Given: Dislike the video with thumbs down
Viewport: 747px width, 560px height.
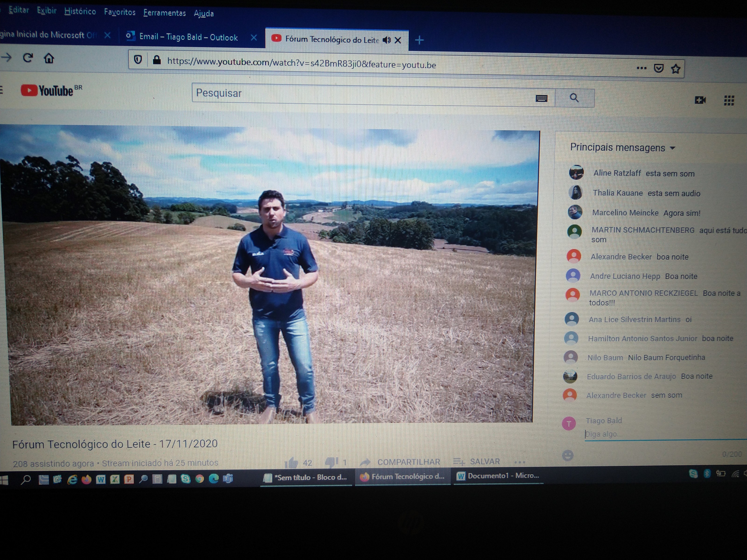Looking at the screenshot, I should point(331,462).
